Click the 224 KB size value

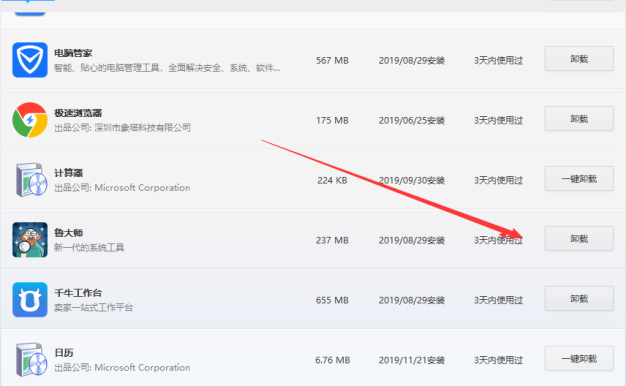pyautogui.click(x=332, y=180)
